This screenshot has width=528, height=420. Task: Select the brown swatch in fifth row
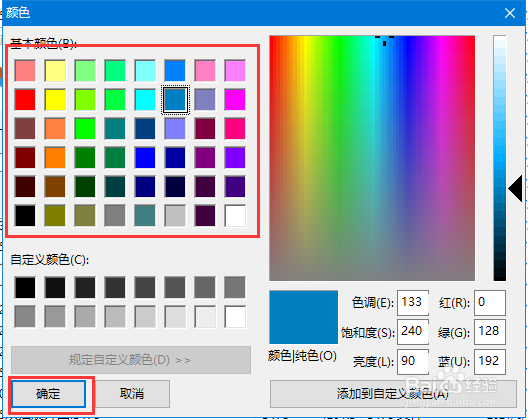click(55, 187)
